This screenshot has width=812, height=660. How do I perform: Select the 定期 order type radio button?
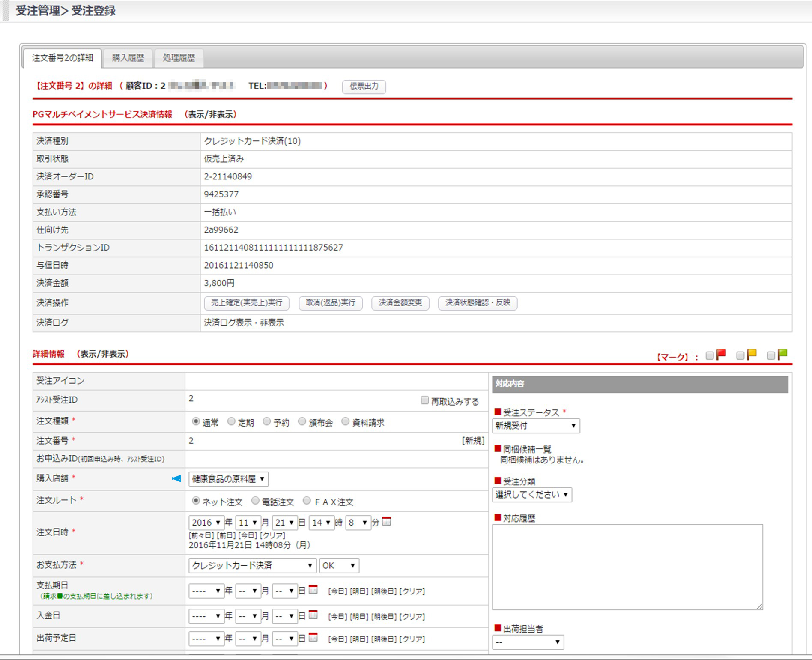pos(231,422)
